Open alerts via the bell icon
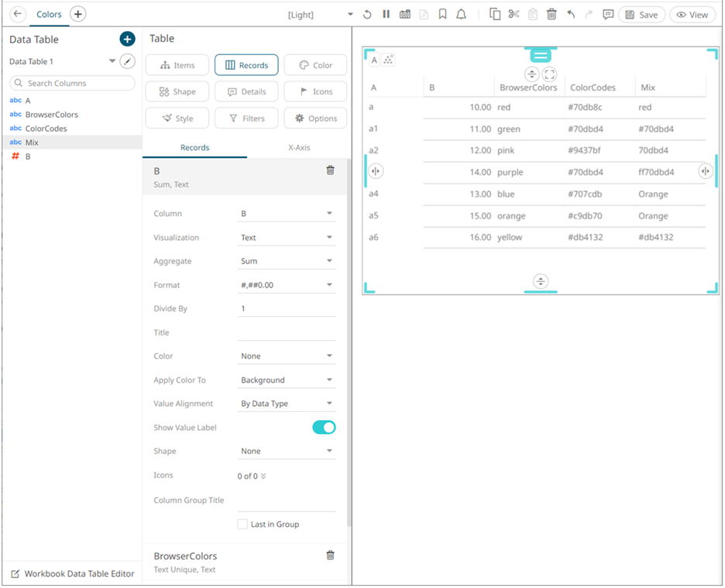725x588 pixels. coord(462,15)
